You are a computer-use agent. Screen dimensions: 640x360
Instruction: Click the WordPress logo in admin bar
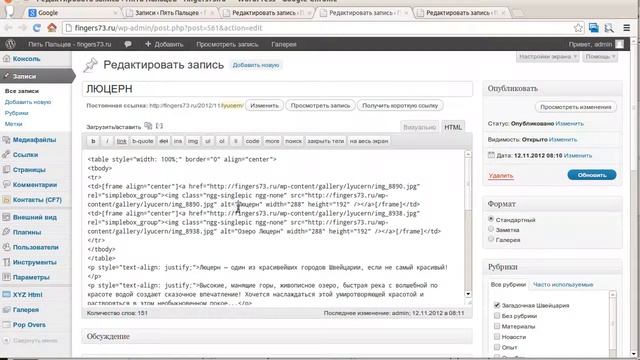click(11, 44)
